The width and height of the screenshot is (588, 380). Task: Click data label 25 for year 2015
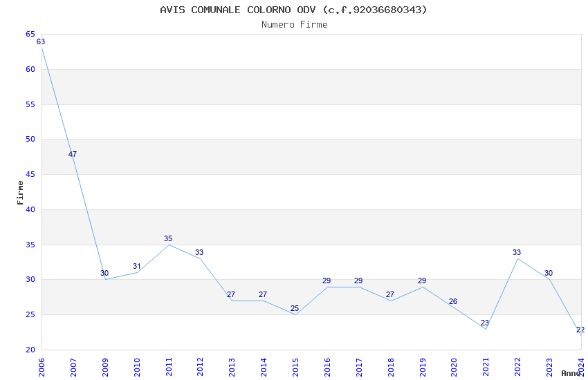click(x=295, y=309)
